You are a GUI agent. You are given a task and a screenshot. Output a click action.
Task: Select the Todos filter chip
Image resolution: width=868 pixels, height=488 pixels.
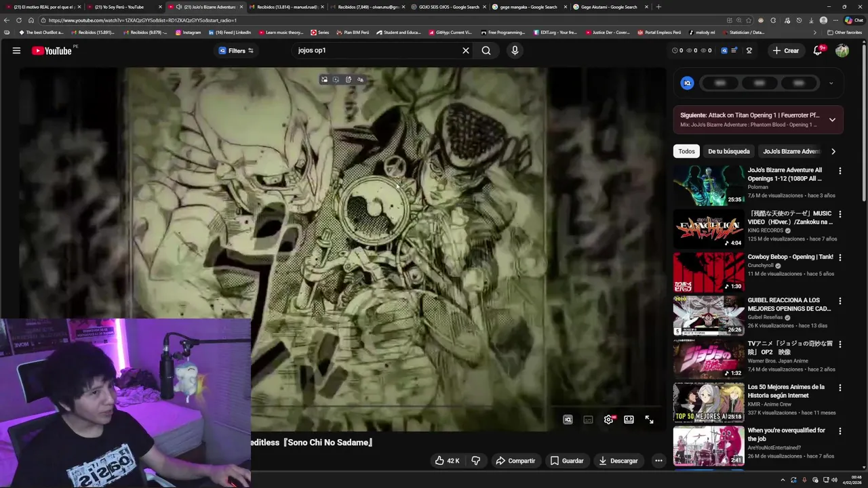pyautogui.click(x=686, y=151)
